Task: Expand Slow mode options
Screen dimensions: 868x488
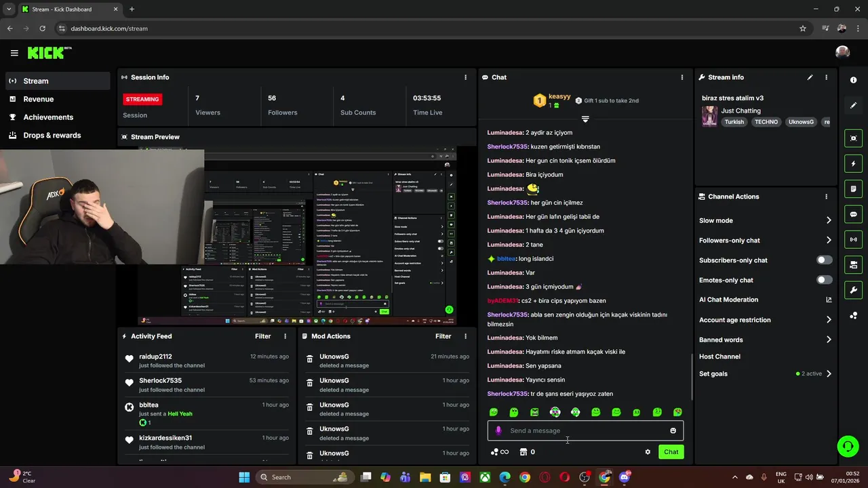Action: pyautogui.click(x=829, y=220)
